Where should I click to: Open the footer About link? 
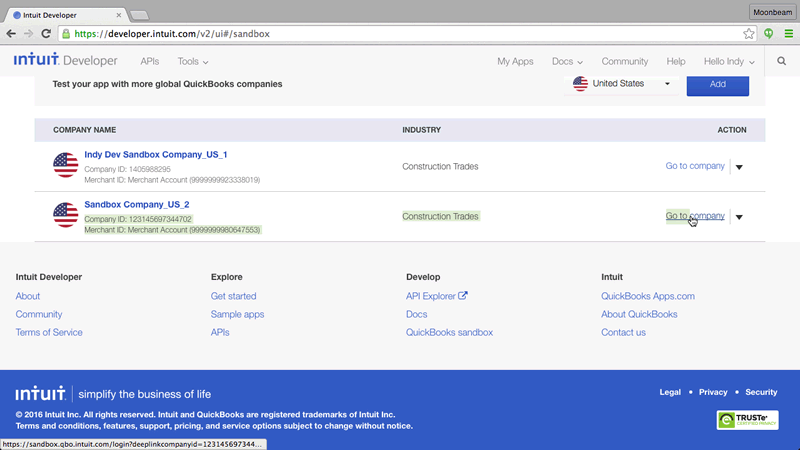[x=28, y=296]
